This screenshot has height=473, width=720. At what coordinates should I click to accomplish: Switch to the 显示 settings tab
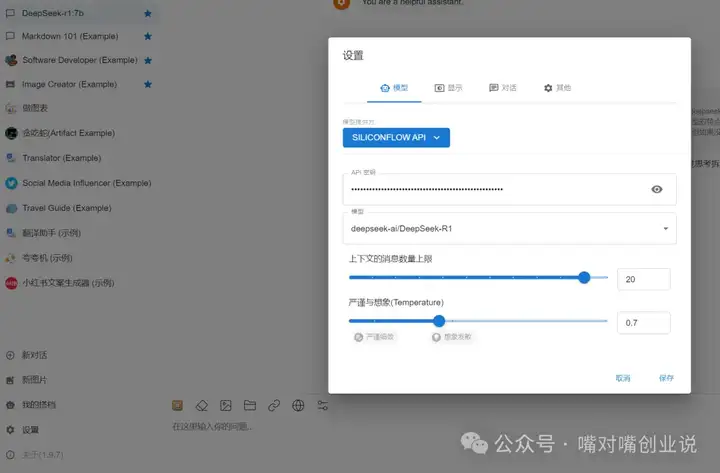coord(448,88)
